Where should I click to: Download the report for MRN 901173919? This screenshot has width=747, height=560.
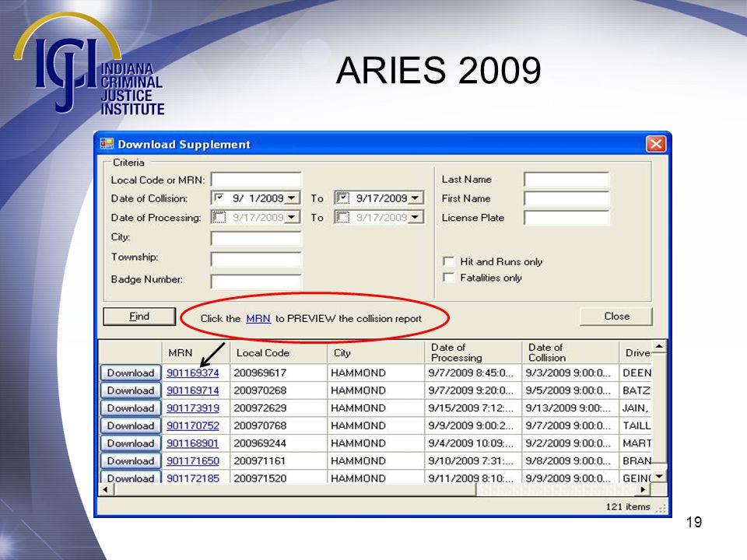pos(131,408)
